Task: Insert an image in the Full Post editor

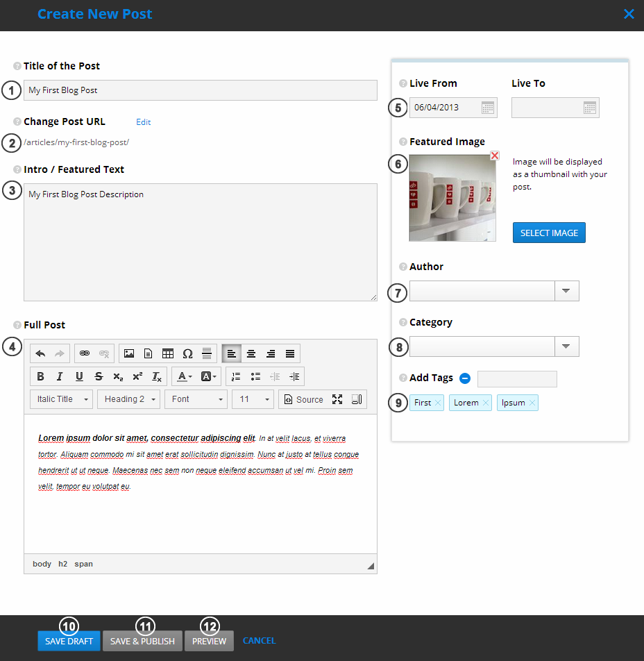Action: coord(129,353)
